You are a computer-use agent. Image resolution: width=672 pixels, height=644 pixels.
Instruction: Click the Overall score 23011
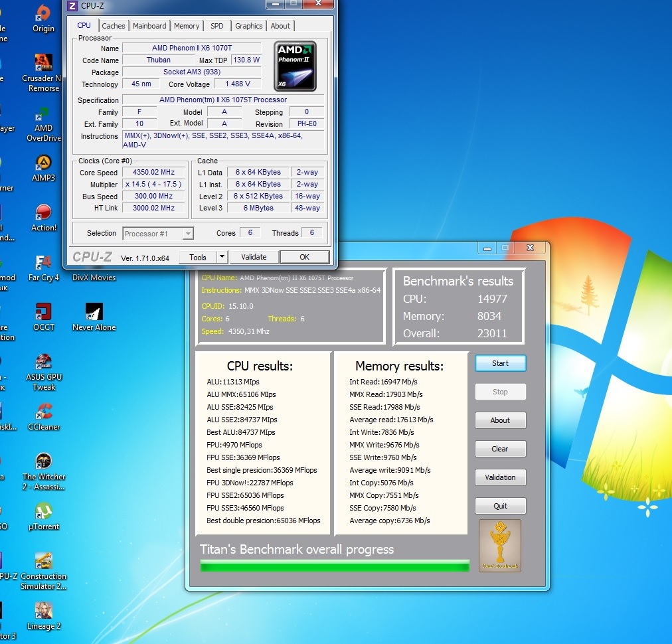point(492,333)
